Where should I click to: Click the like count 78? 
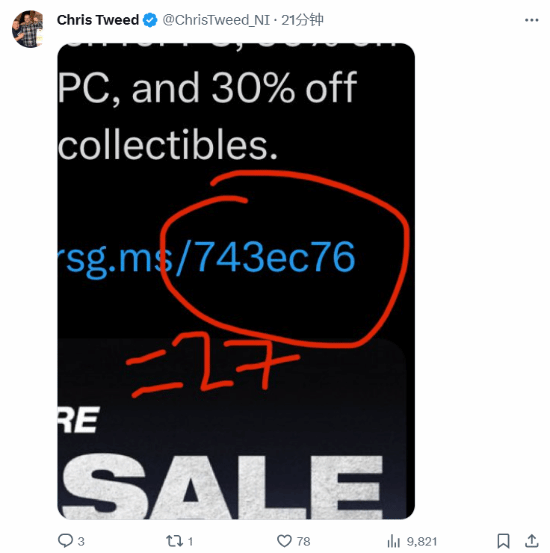click(x=303, y=541)
